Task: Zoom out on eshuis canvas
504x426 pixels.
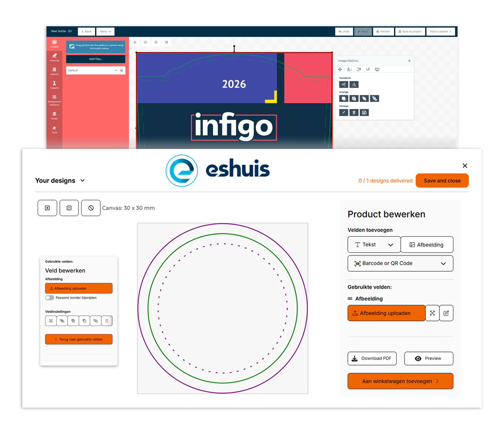Action: click(69, 208)
